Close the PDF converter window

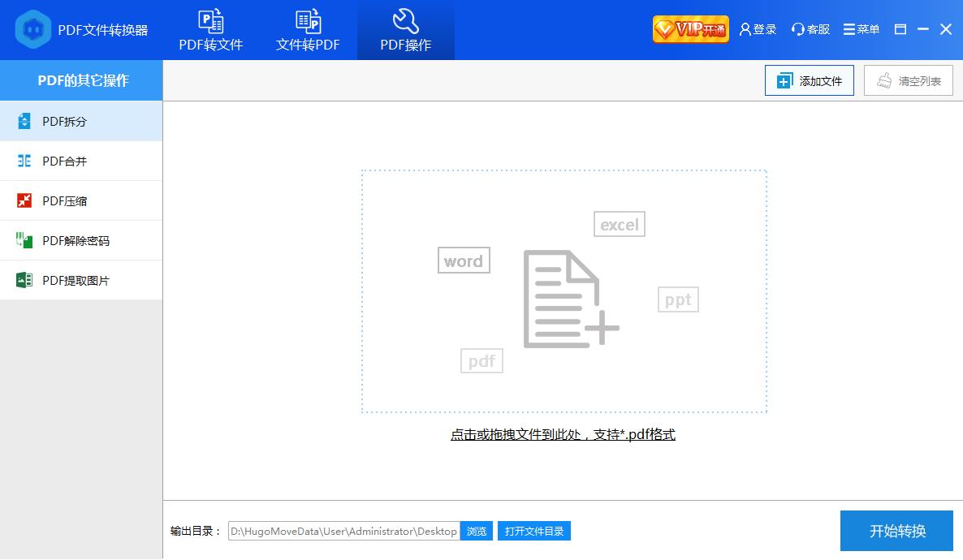(946, 29)
